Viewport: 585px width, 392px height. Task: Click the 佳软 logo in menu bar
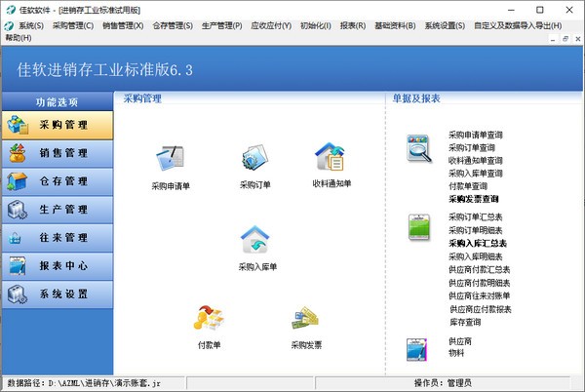(x=9, y=25)
